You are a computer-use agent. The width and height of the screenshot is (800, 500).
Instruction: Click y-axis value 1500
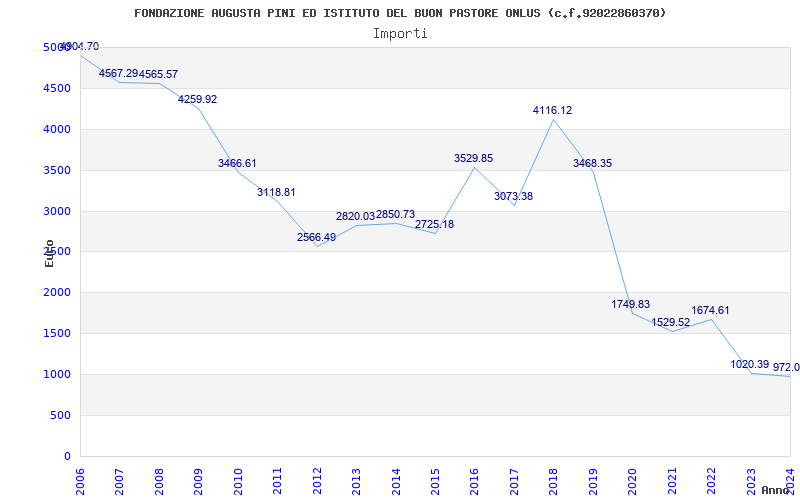tap(57, 334)
